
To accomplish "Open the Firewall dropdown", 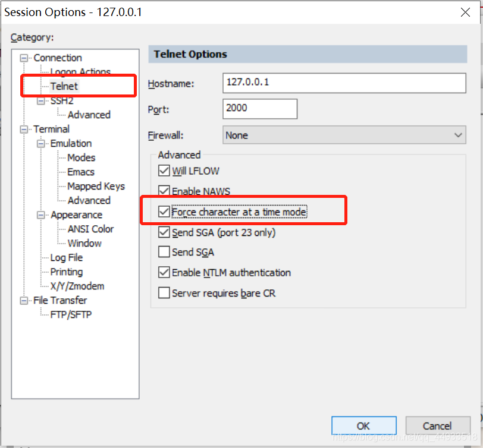I will coord(344,135).
